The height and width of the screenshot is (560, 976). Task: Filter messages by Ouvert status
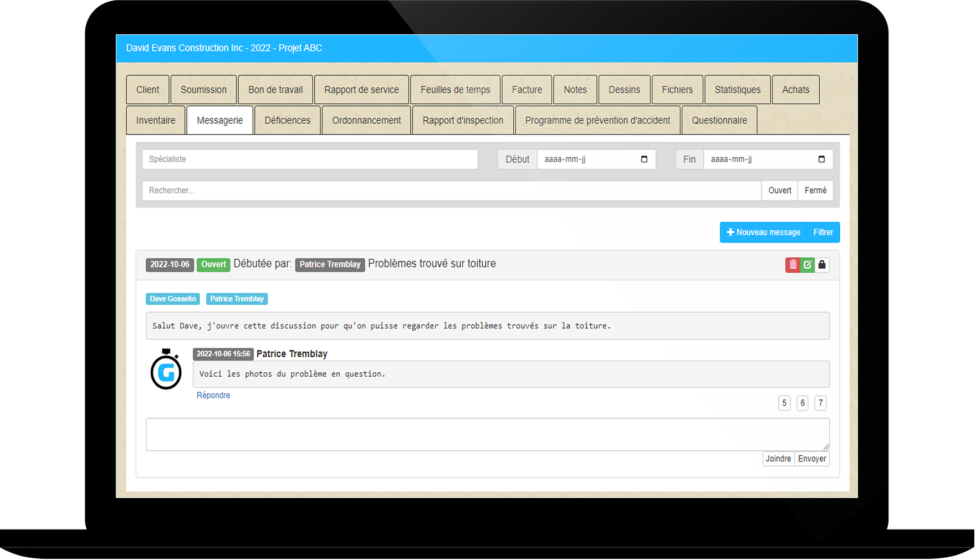779,191
